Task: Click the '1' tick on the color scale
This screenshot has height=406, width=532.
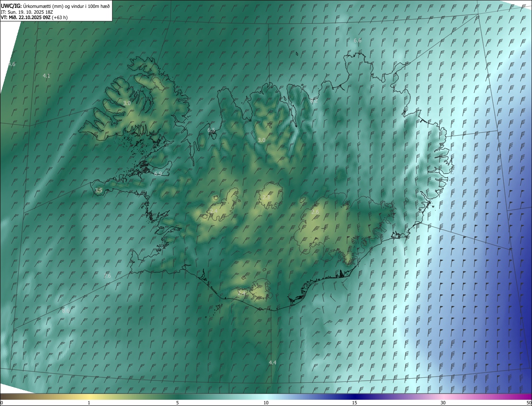Action: 89,403
